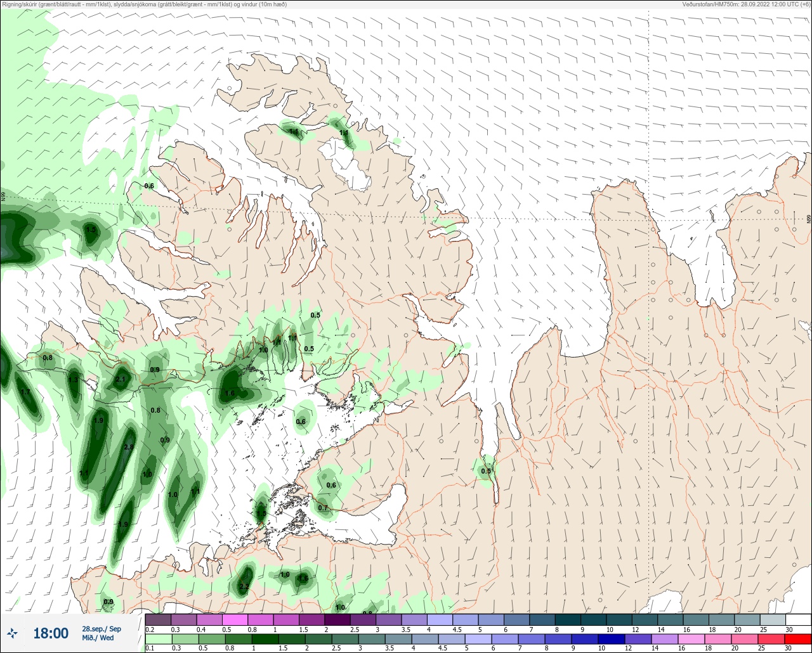Click the 2.2 precipitation value on the map
The height and width of the screenshot is (653, 812).
point(244,586)
